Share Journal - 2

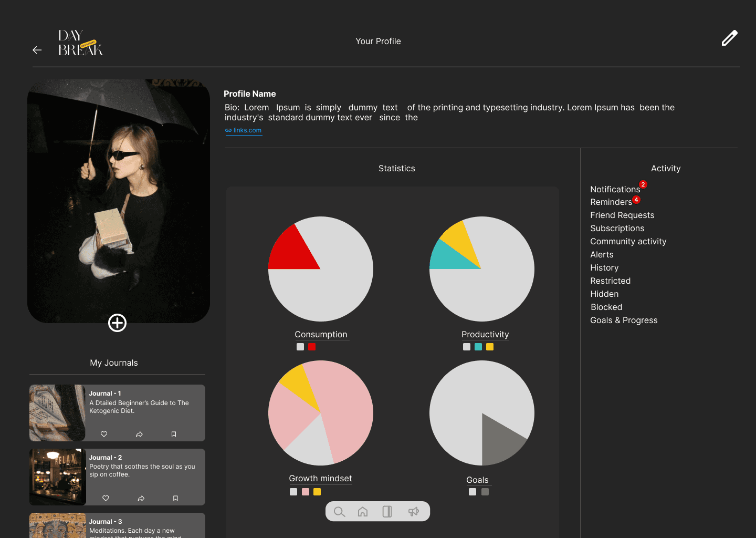[141, 498]
